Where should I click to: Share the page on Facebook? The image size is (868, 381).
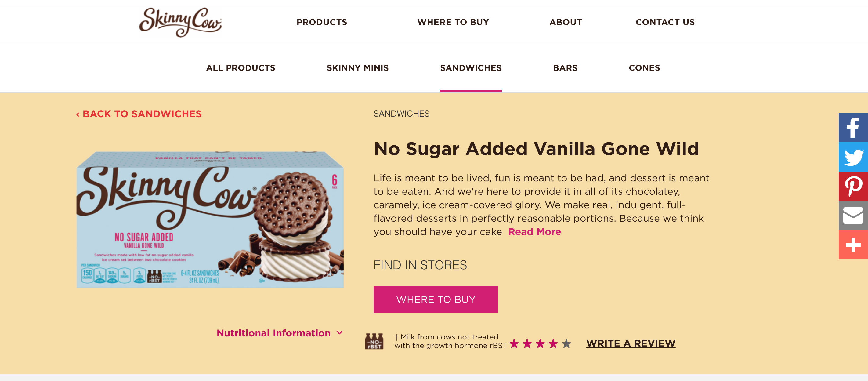[x=853, y=127]
